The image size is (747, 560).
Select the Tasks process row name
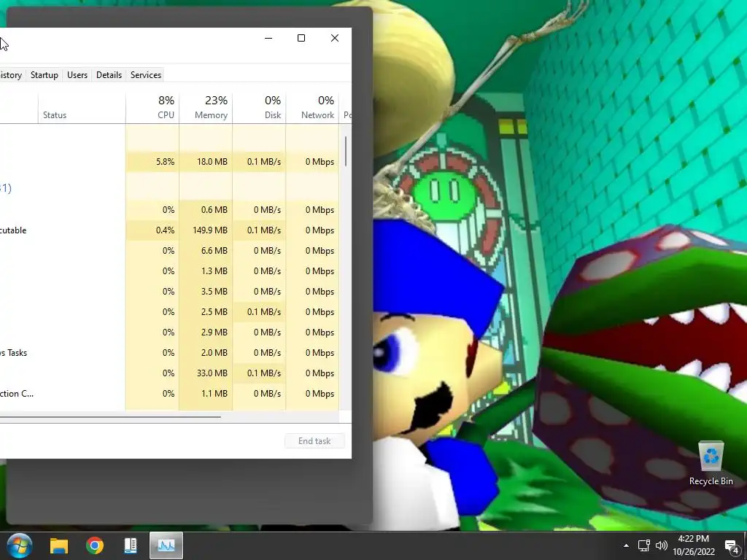[13, 353]
